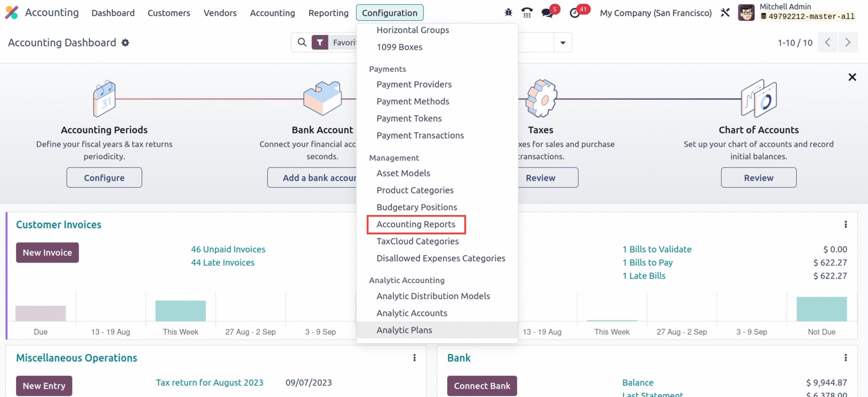Open Accounting Dashboard settings gear
Viewport: 868px width, 397px height.
pyautogui.click(x=125, y=43)
